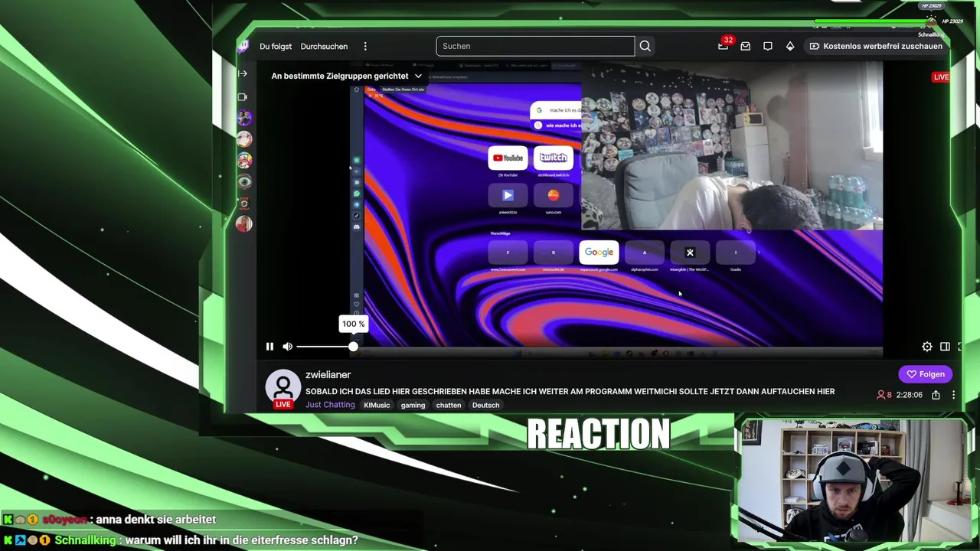Click the Discord icon in streamed browser sidebar
The height and width of the screenshot is (551, 980).
pos(356,227)
